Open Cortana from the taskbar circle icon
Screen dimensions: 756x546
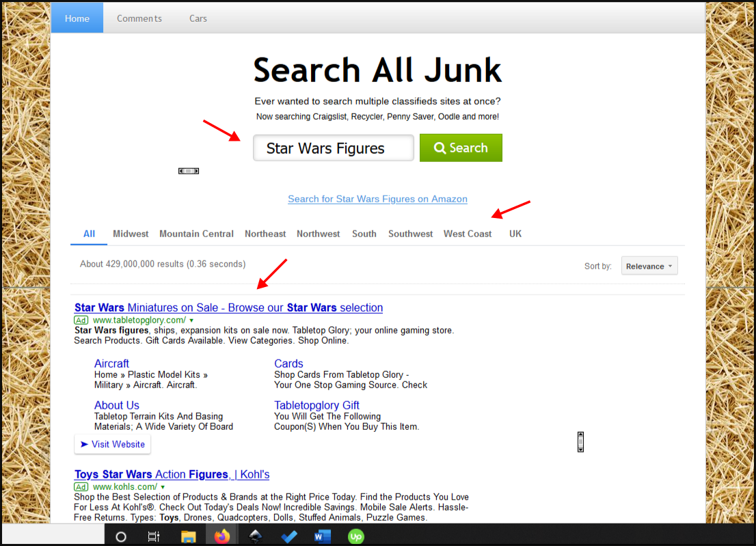(x=121, y=536)
